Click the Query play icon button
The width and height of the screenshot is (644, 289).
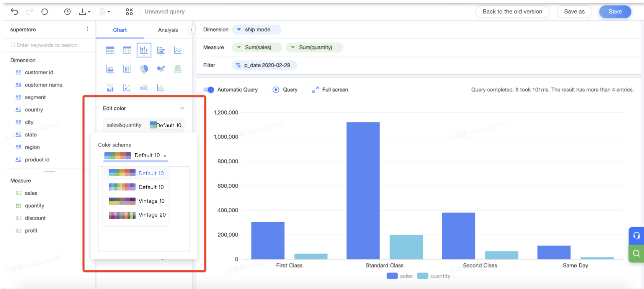(x=285, y=90)
